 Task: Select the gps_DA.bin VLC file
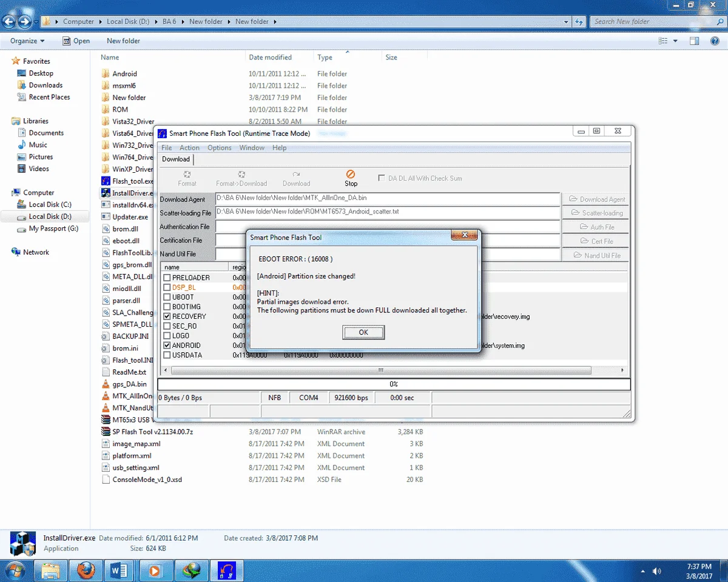(x=124, y=384)
